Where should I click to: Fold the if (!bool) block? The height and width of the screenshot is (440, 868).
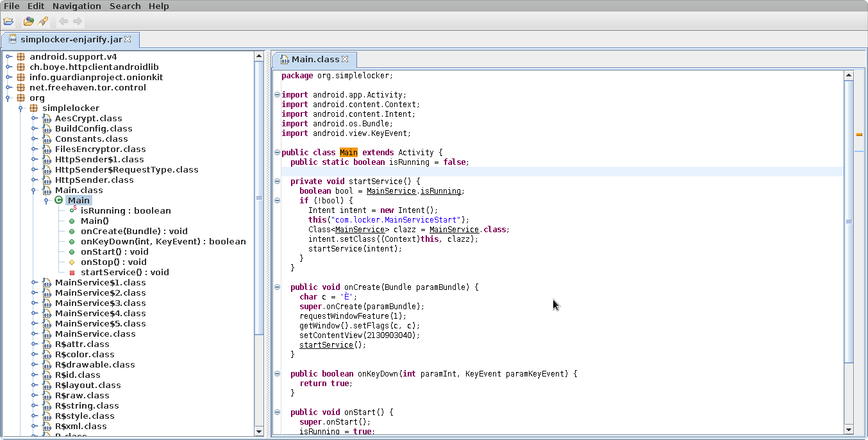[x=277, y=201]
